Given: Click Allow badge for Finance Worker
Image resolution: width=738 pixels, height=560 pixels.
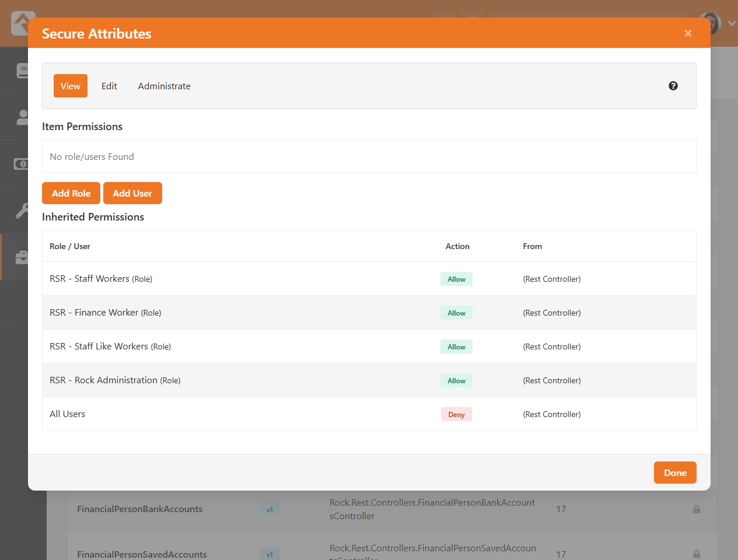Looking at the screenshot, I should tap(456, 313).
